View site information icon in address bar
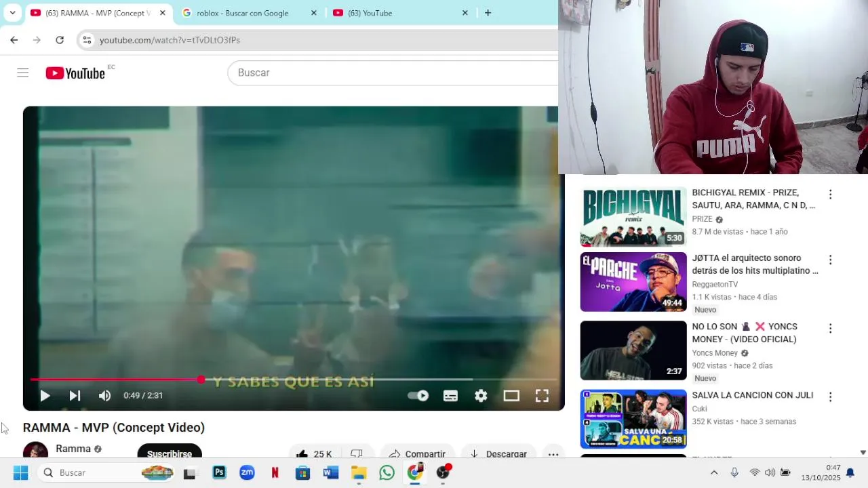The image size is (868, 488). (x=87, y=40)
